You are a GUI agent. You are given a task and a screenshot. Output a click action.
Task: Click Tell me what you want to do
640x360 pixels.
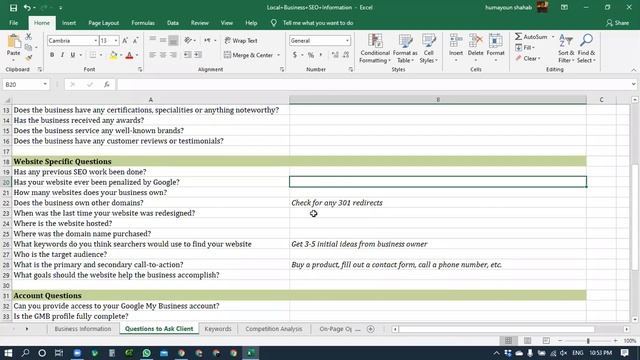(318, 23)
